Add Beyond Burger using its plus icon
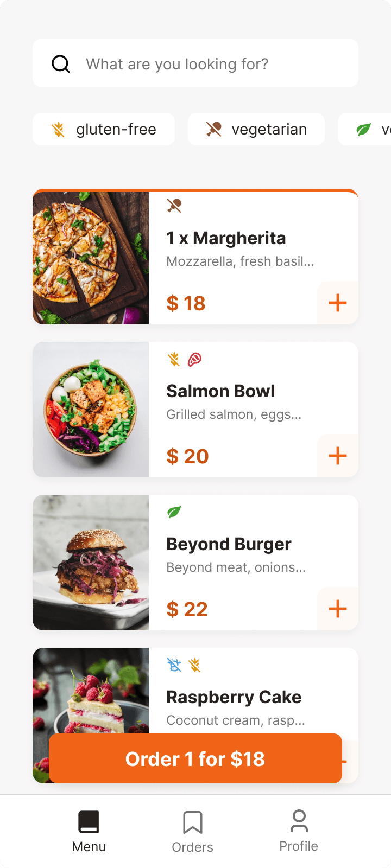391x868 pixels. coord(338,609)
